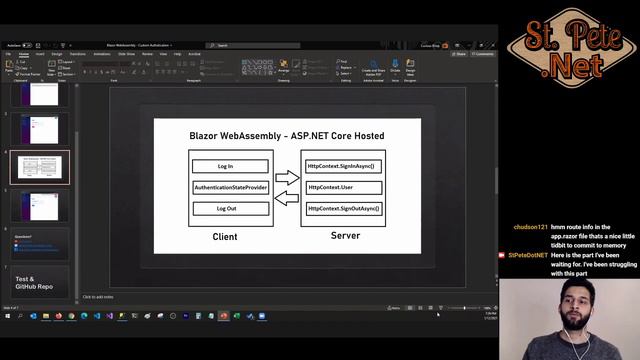Screen dimensions: 640x360
Task: Open File Explorer from taskbar
Action: click(46, 316)
